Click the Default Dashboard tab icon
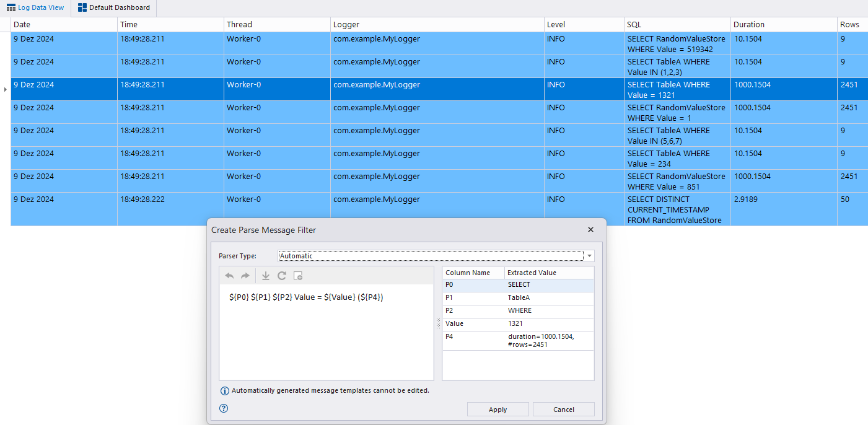868x425 pixels. coord(82,7)
